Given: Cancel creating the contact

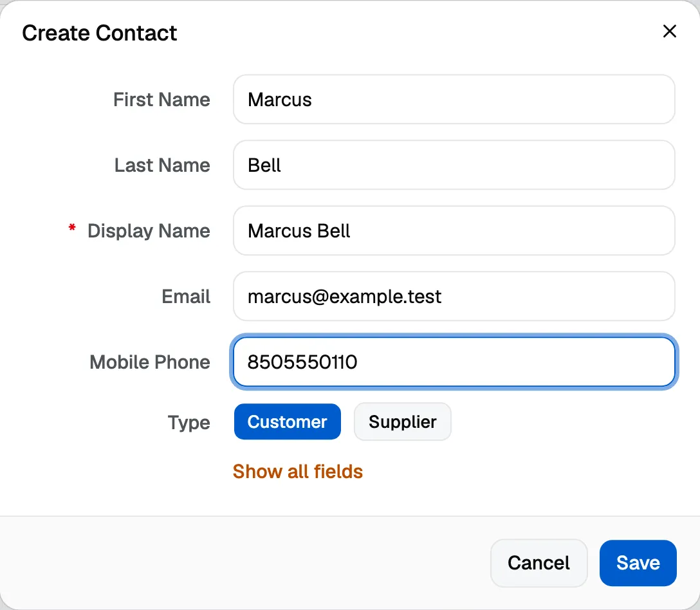Looking at the screenshot, I should pyautogui.click(x=539, y=562).
